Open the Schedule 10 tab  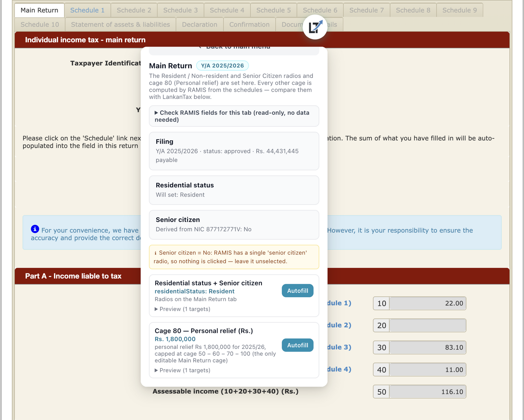click(40, 25)
